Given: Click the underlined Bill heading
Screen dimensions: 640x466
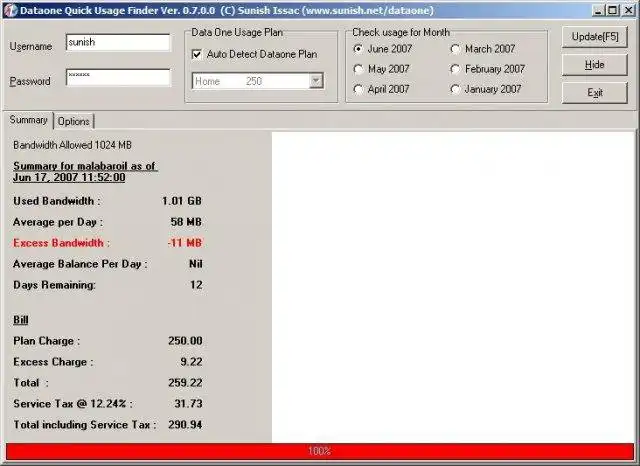Looking at the screenshot, I should (x=21, y=320).
